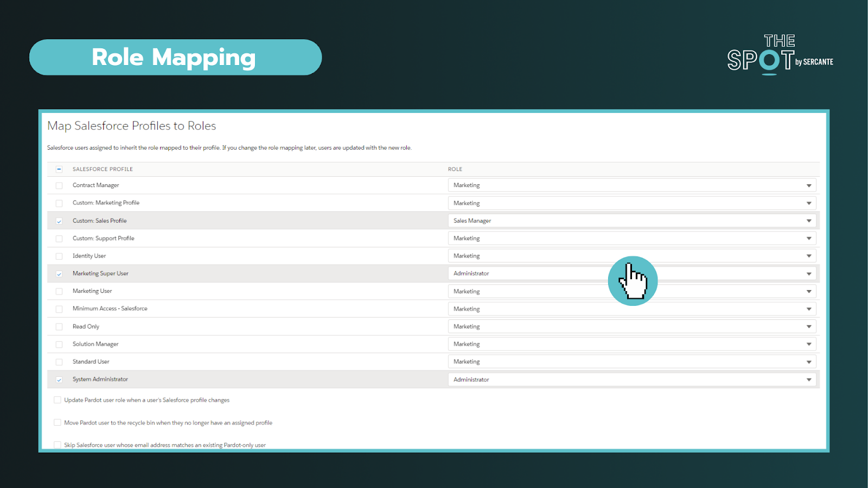Screen dimensions: 868x488
Task: Click the SALESFORCE PROFILE column header
Action: point(103,169)
